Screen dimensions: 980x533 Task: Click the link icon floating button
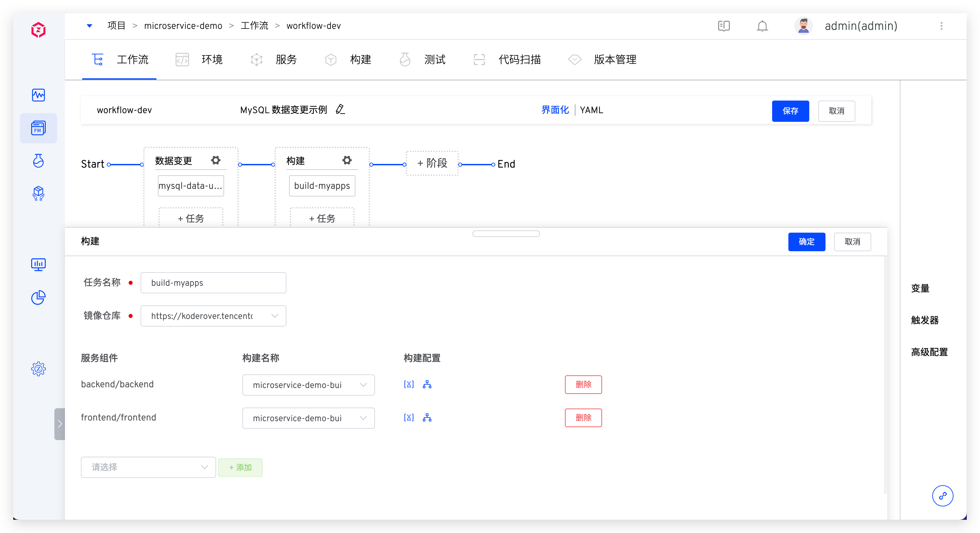tap(942, 496)
